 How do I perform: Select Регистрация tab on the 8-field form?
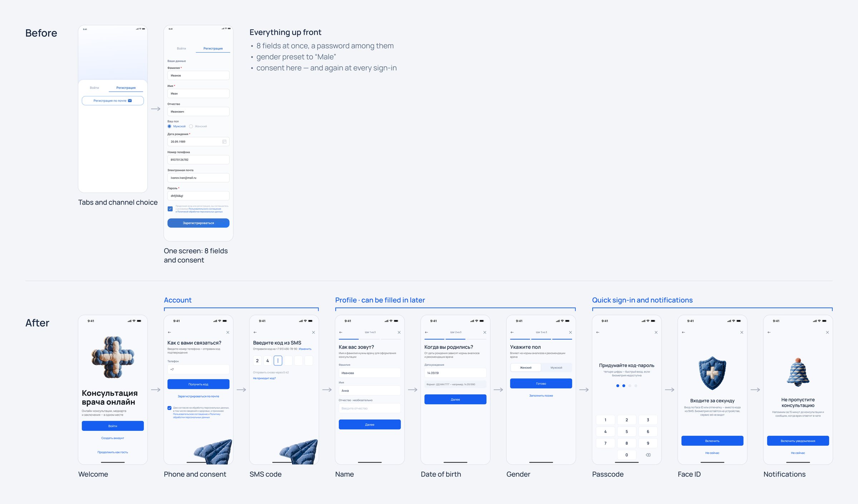[x=213, y=49]
